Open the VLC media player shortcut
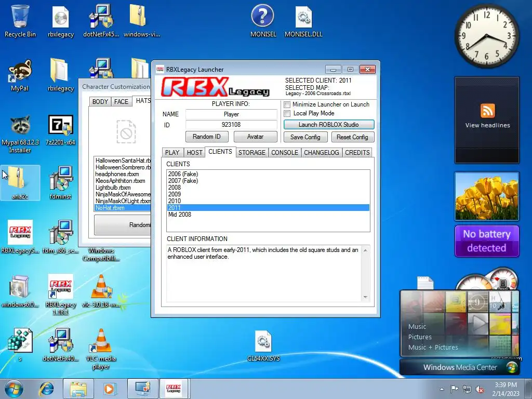The height and width of the screenshot is (399, 532). tap(101, 349)
